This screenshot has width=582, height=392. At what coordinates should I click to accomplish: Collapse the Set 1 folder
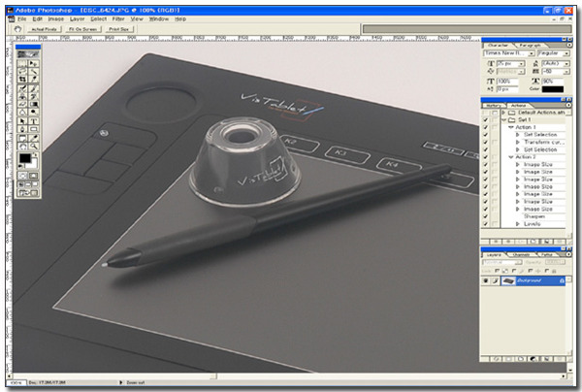(x=503, y=120)
